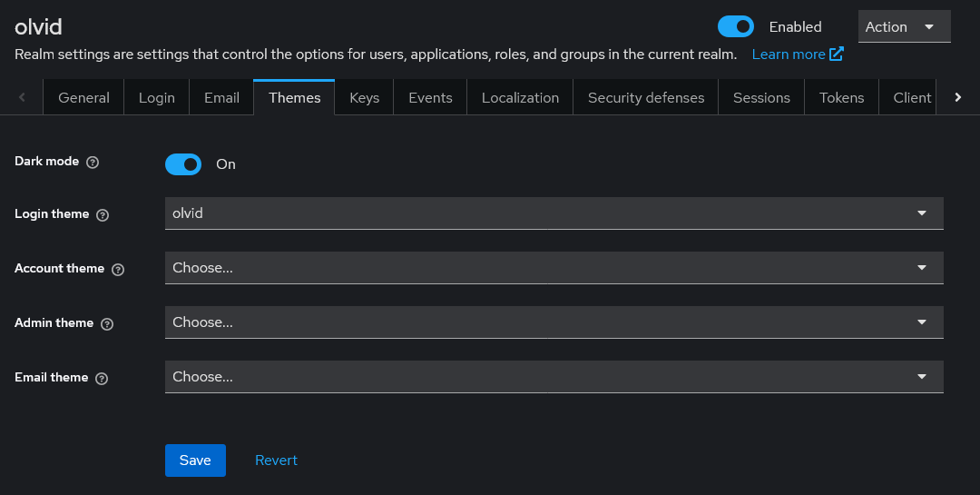
Task: Open the Localization tab
Action: click(520, 98)
